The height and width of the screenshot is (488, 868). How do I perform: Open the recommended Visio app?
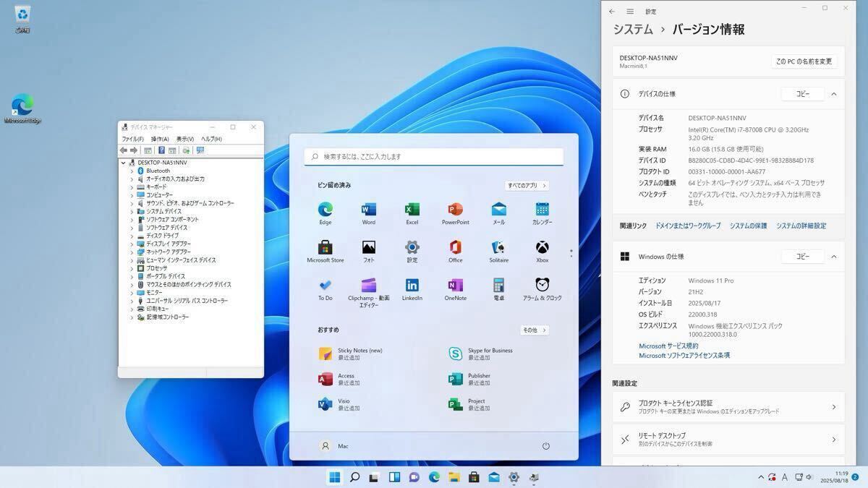339,404
